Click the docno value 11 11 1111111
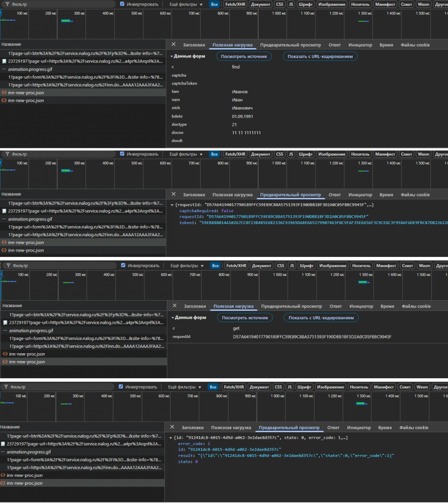448x503 pixels. pyautogui.click(x=246, y=133)
